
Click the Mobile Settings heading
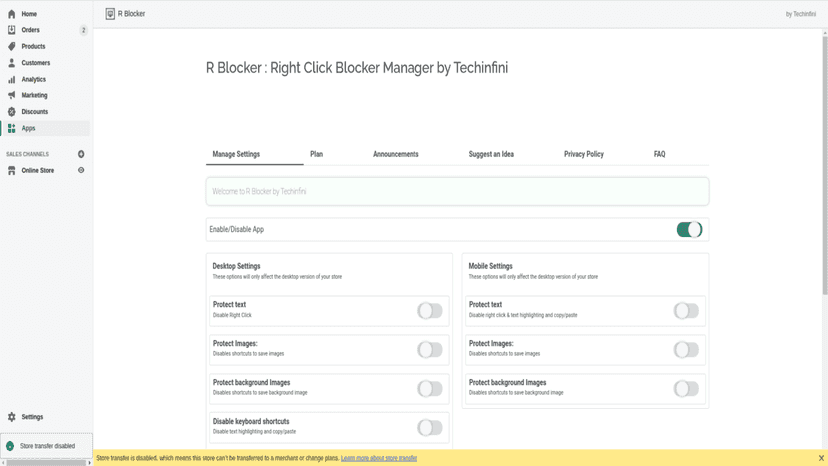pos(491,266)
